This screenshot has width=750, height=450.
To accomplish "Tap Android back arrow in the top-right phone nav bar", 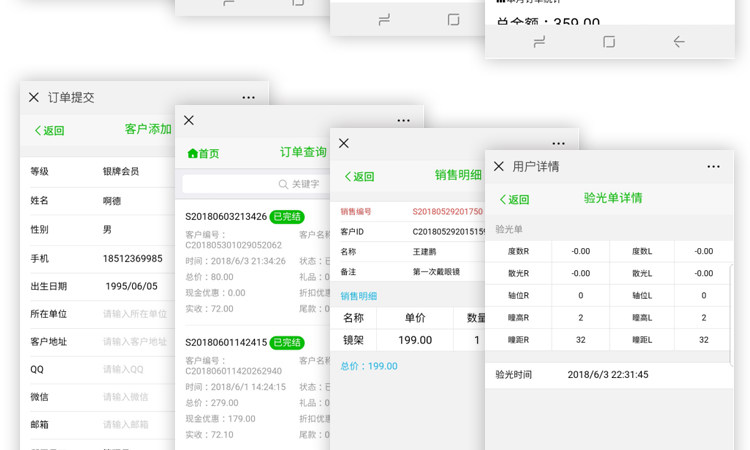I will tap(679, 42).
